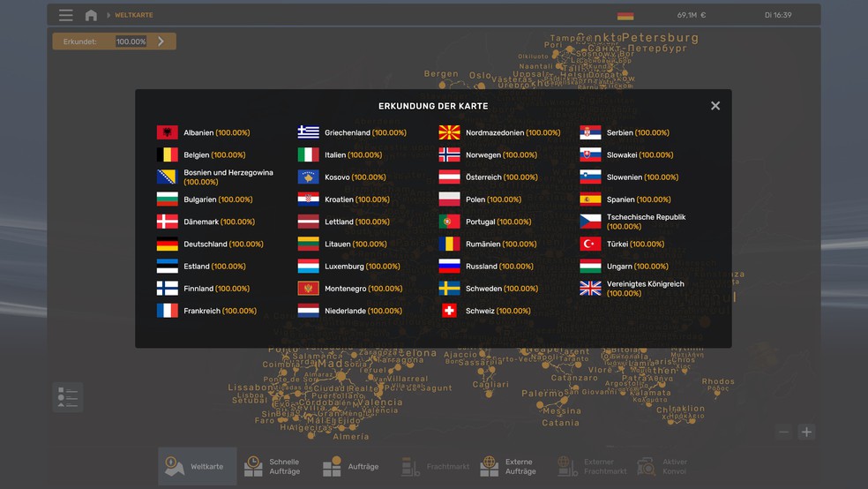Viewport: 868px width, 489px height.
Task: Open the map legend list icon
Action: pyautogui.click(x=67, y=397)
